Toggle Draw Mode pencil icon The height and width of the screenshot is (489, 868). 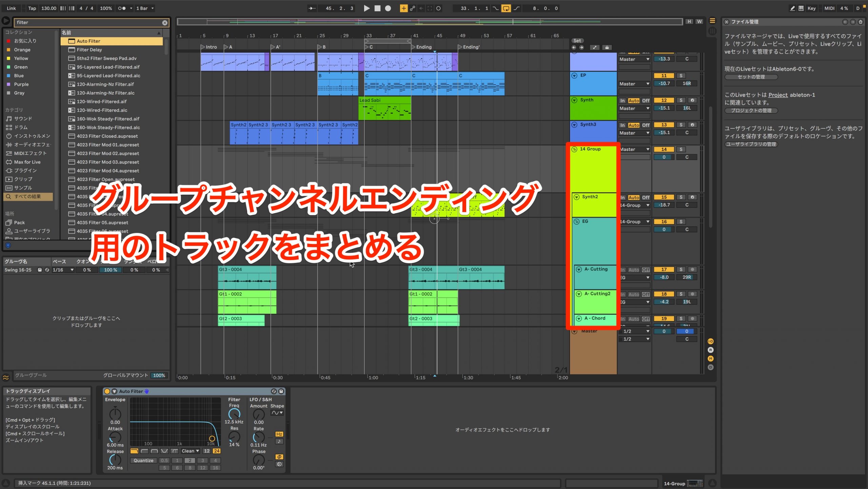(792, 8)
